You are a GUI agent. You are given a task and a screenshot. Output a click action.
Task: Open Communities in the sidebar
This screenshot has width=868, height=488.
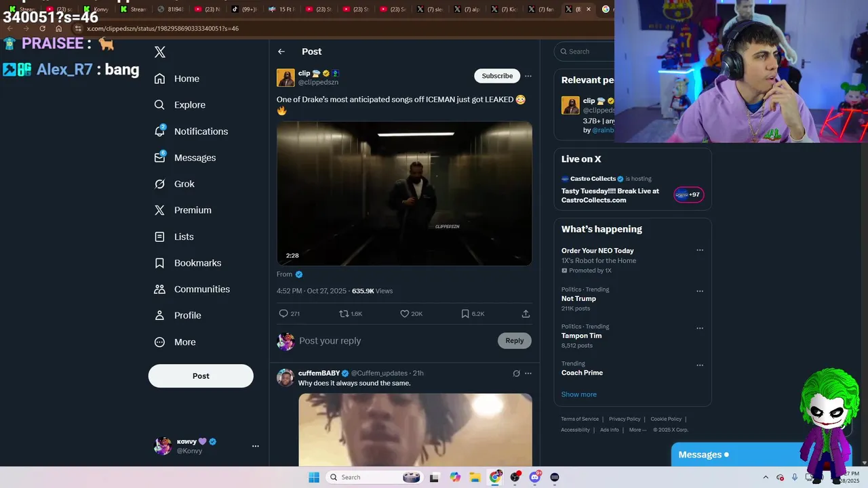point(192,289)
